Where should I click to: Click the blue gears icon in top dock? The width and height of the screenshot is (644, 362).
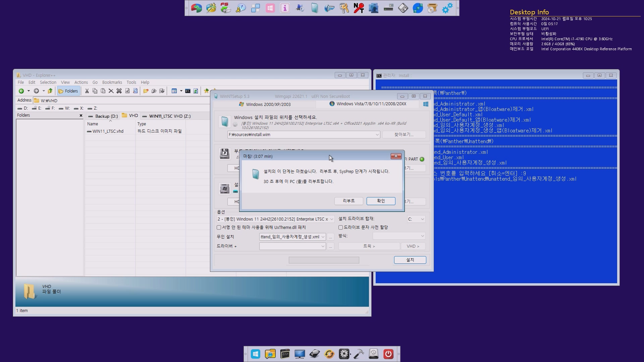(x=447, y=8)
